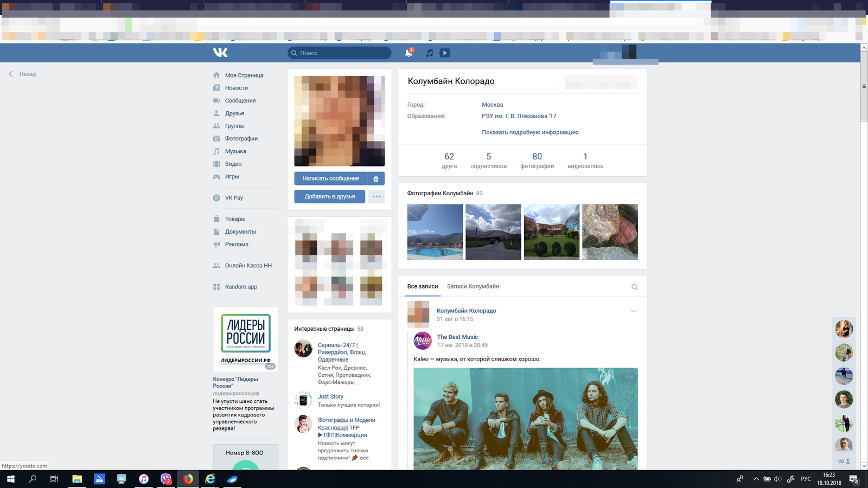This screenshot has height=488, width=868.
Task: Open the three-dots more actions menu
Action: 376,196
